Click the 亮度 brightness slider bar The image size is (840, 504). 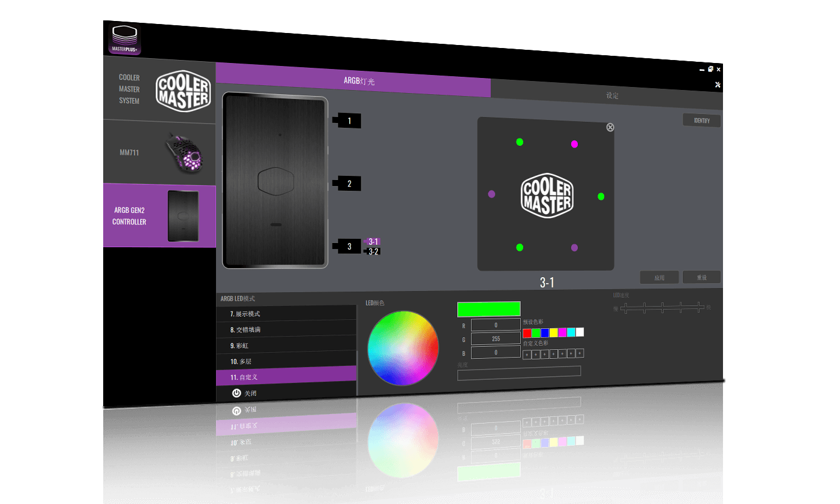tap(519, 372)
